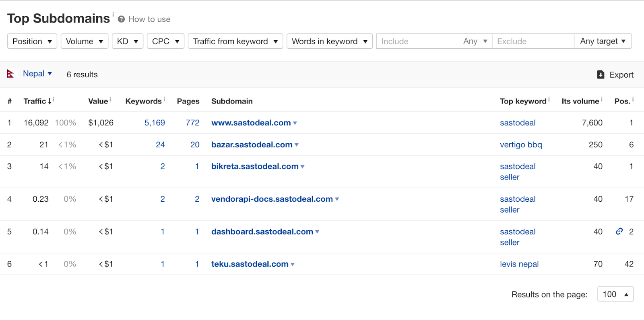Click the Nepal flag icon
The height and width of the screenshot is (320, 644).
[x=10, y=74]
